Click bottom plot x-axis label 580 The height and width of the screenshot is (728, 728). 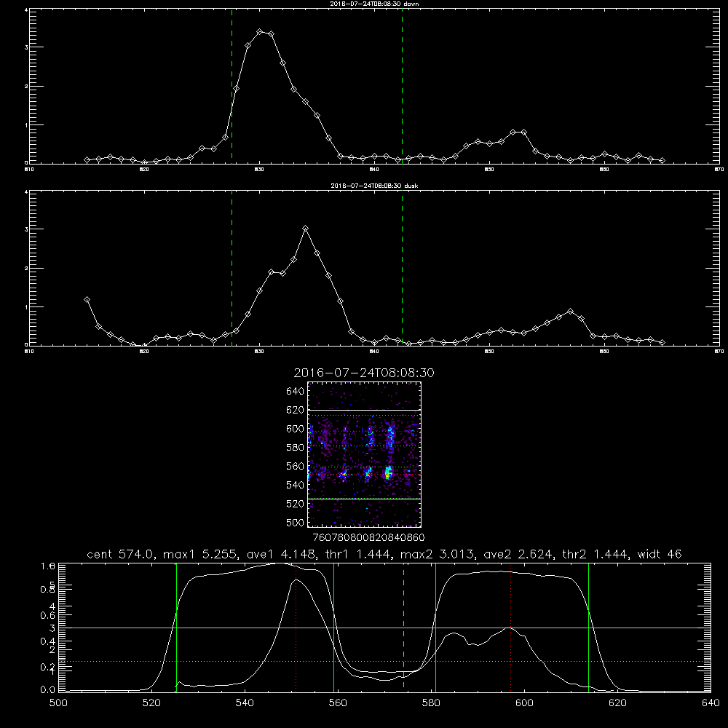point(431,703)
